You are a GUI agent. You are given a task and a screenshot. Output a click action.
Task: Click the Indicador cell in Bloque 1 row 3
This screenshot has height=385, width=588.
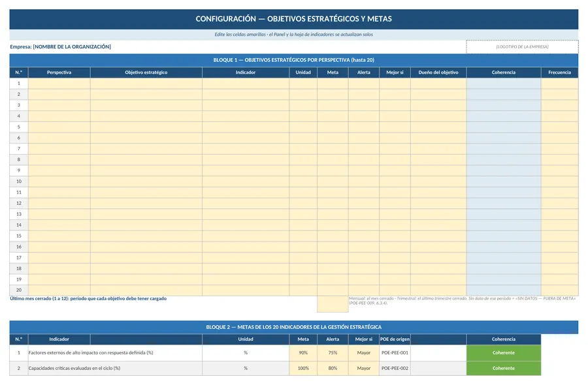[x=246, y=105]
